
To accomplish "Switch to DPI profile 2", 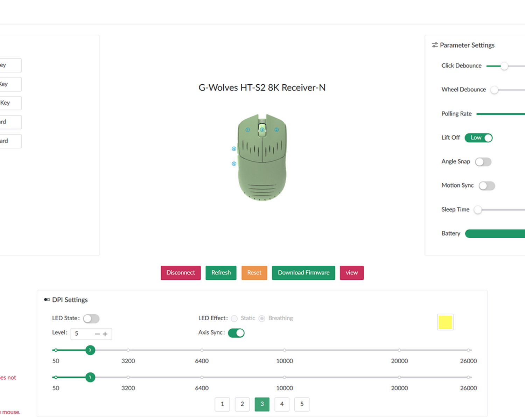I will pyautogui.click(x=242, y=404).
